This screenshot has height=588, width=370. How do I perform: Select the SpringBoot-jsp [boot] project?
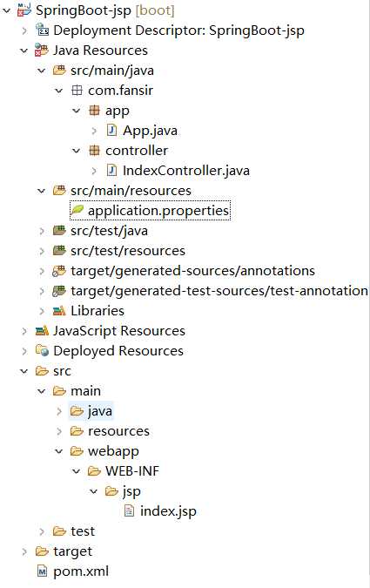(105, 10)
